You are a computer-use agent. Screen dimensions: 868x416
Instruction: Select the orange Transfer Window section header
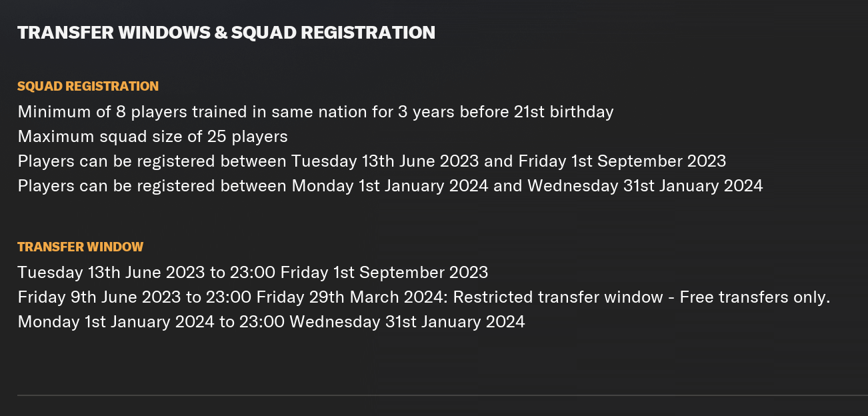click(x=80, y=247)
